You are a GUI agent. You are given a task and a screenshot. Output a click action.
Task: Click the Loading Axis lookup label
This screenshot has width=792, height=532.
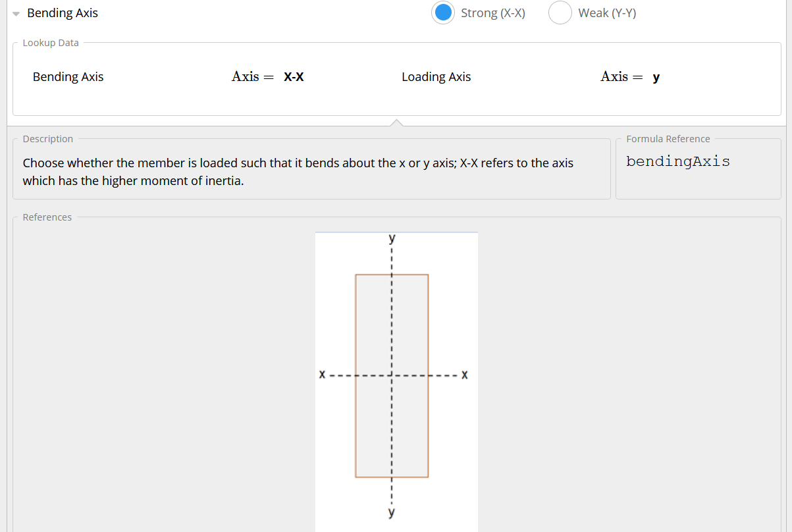pos(436,77)
